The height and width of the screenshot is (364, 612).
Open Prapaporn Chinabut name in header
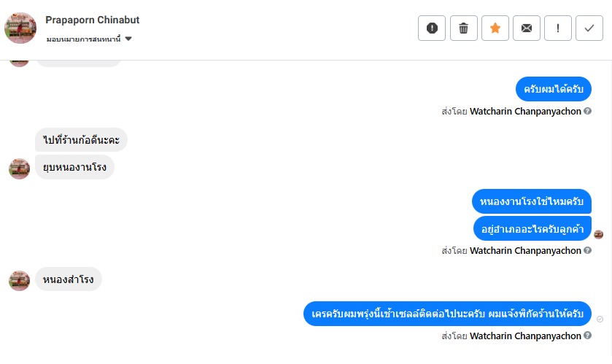point(92,20)
